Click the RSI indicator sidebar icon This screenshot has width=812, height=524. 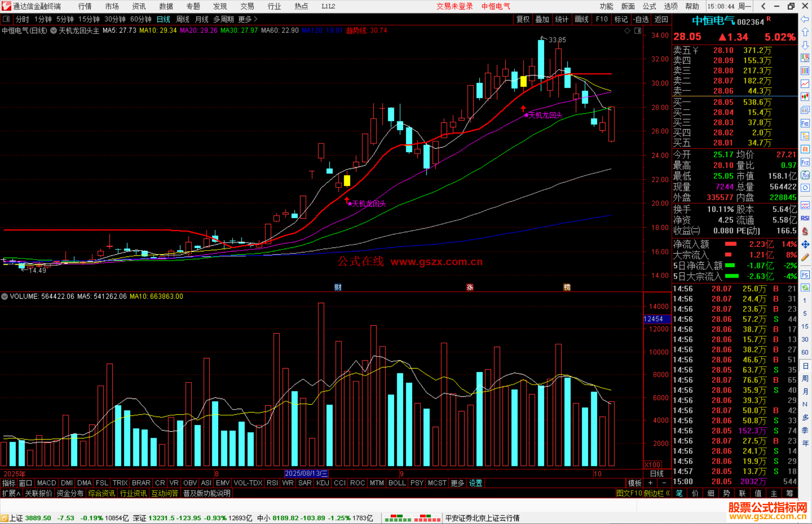coord(805,218)
